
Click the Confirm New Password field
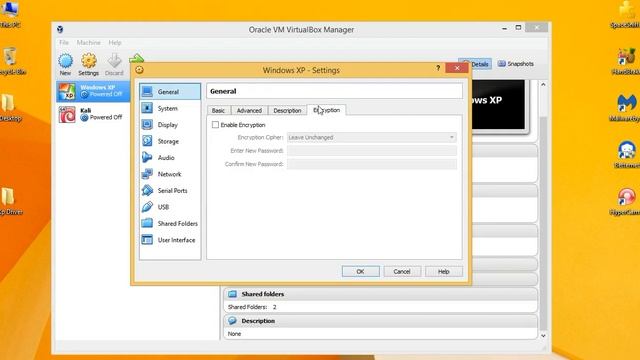pos(371,164)
